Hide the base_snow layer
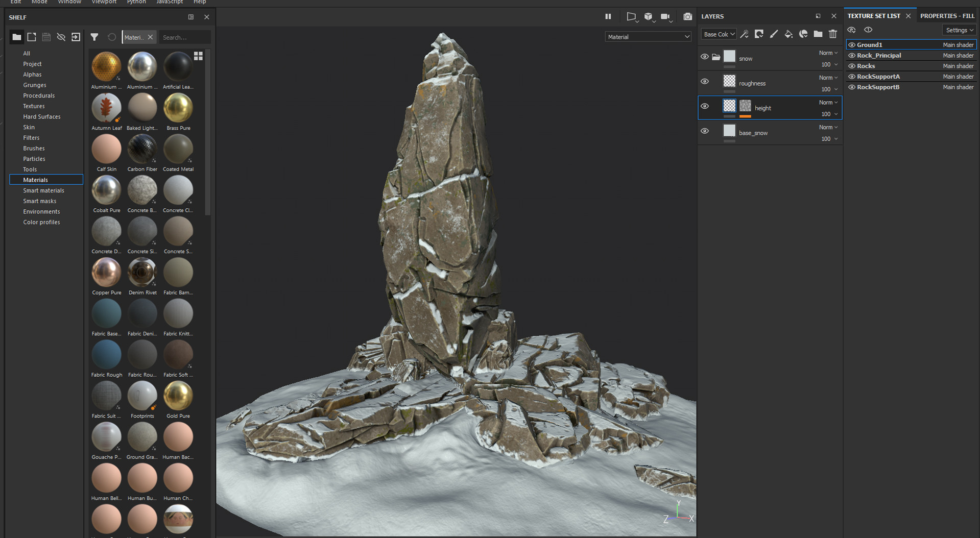This screenshot has height=538, width=980. (704, 131)
